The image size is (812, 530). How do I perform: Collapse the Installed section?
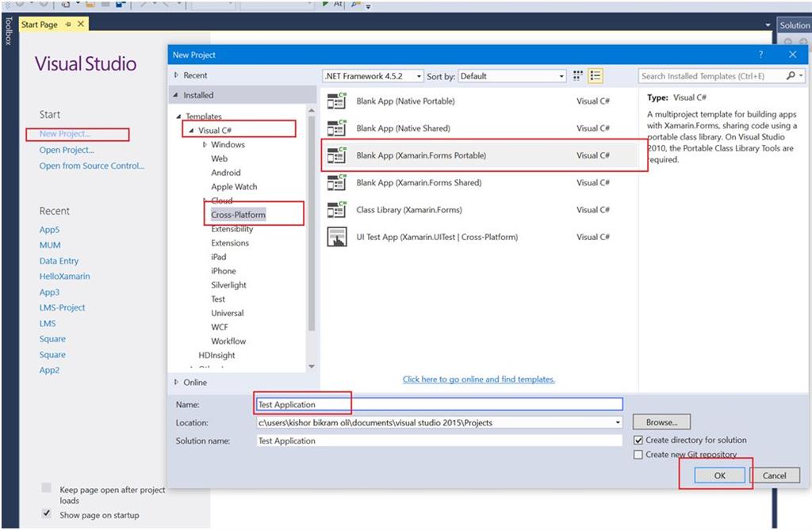[175, 95]
